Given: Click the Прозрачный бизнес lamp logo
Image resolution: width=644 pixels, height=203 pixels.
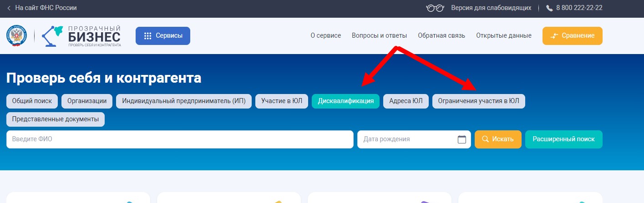Looking at the screenshot, I should 81,36.
